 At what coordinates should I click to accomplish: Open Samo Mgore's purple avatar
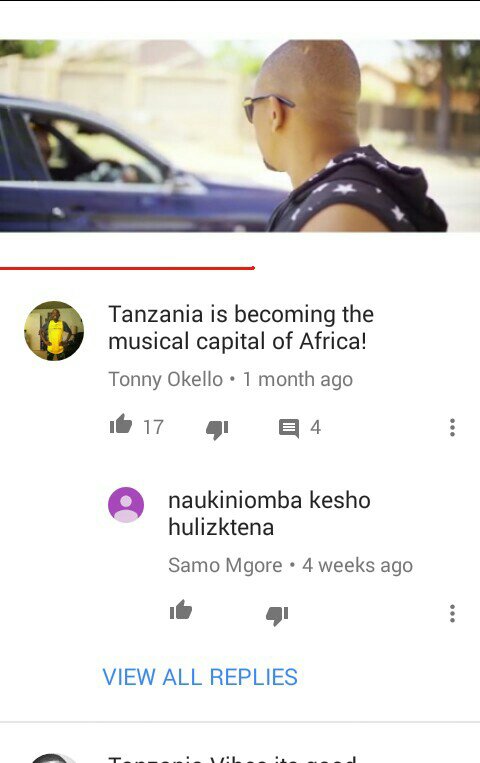coord(126,505)
